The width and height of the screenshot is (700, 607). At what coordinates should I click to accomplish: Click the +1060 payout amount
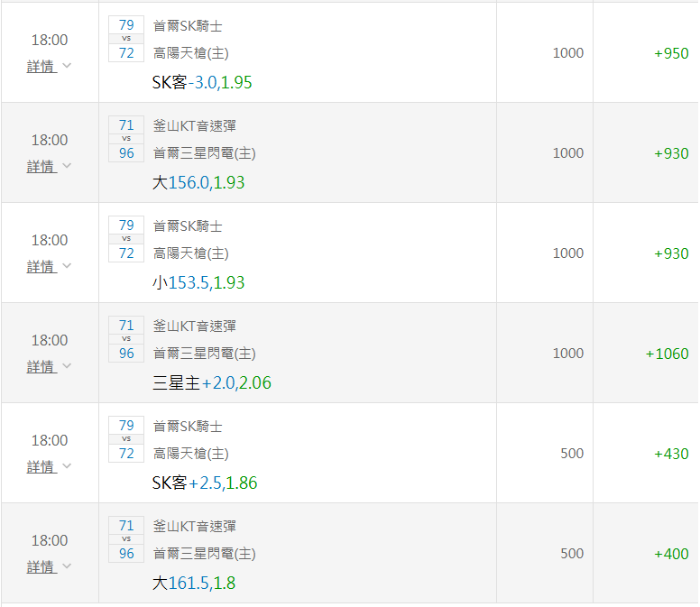(x=667, y=354)
